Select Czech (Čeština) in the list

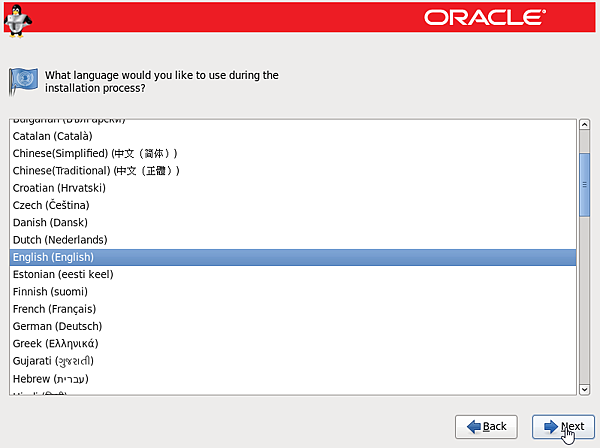[51, 205]
